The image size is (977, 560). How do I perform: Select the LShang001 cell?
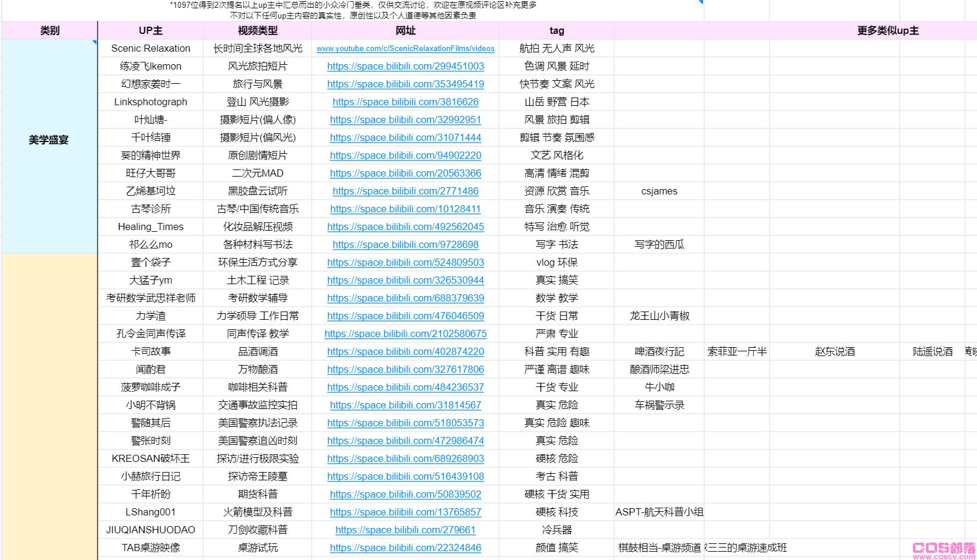[x=150, y=512]
